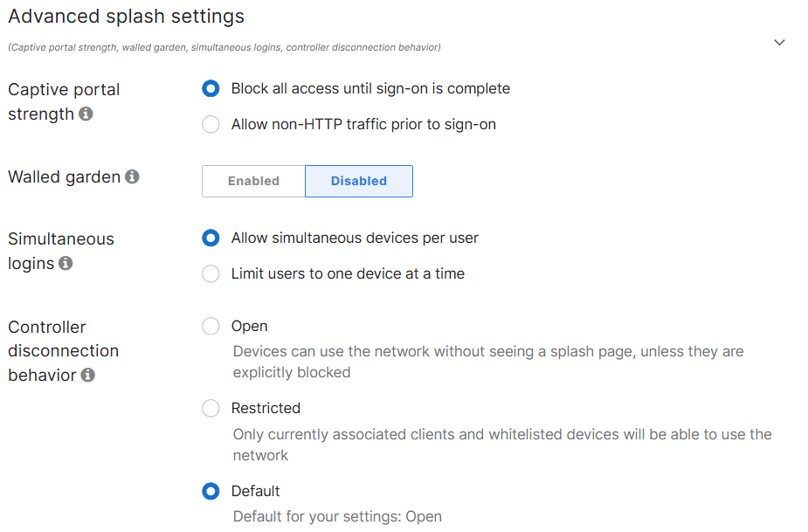Select Block all access until sign-on is complete
Image resolution: width=808 pixels, height=532 pixels.
211,89
